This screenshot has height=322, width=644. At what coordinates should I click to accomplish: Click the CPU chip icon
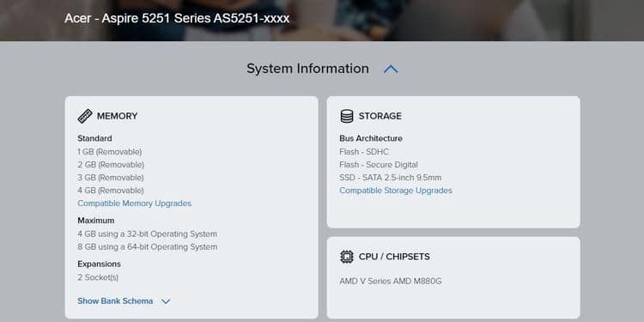tap(347, 257)
